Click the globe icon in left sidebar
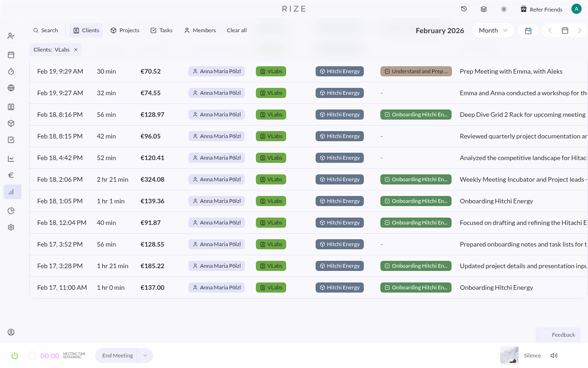Screen dimensions: 588x368 (x=11, y=88)
